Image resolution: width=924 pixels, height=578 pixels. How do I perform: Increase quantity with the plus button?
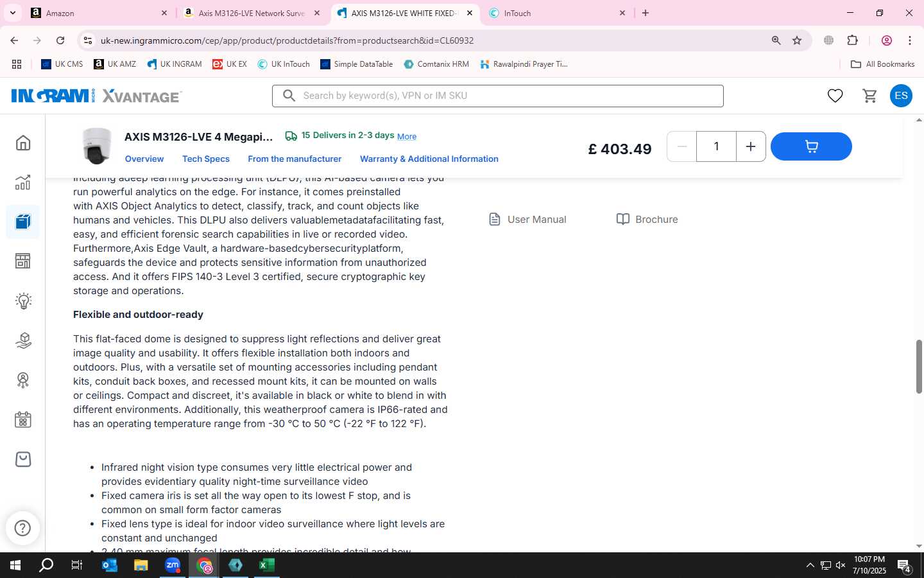point(751,146)
